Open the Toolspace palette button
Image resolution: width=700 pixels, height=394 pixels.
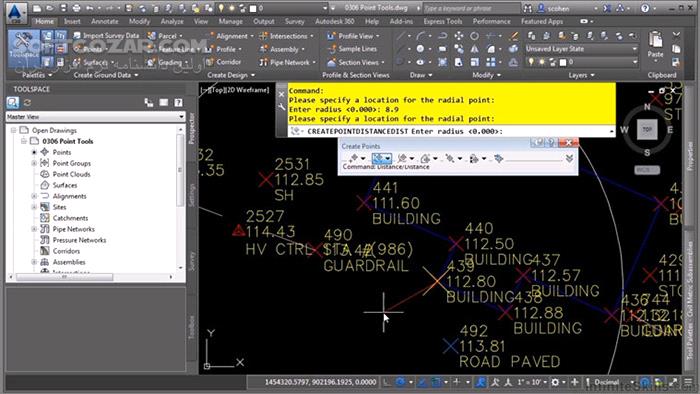(x=24, y=48)
